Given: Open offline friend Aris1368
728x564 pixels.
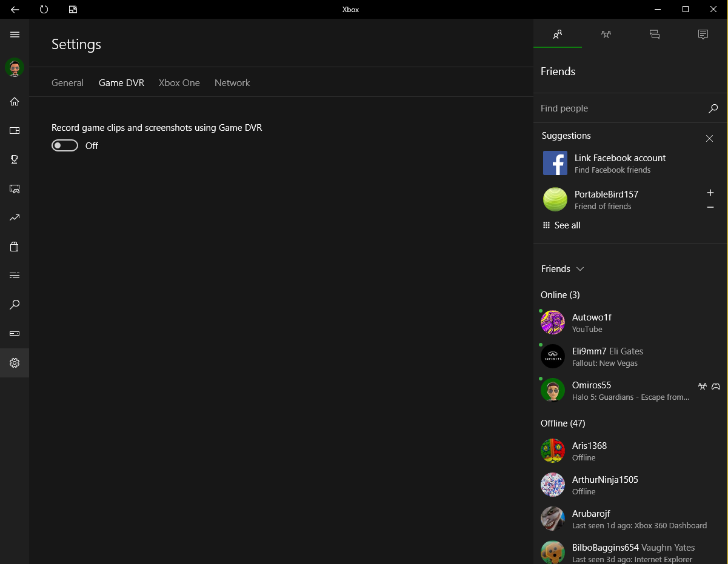Looking at the screenshot, I should [630, 451].
